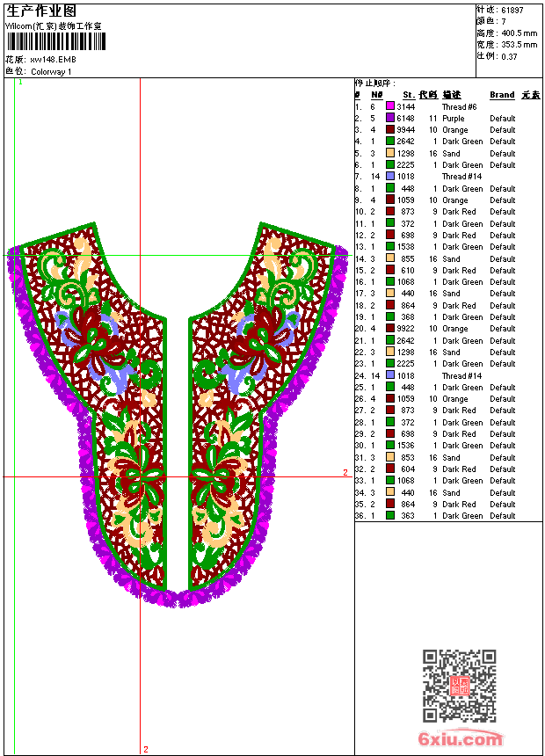The height and width of the screenshot is (756, 545).
Task: Select the Brand column header
Action: 502,95
